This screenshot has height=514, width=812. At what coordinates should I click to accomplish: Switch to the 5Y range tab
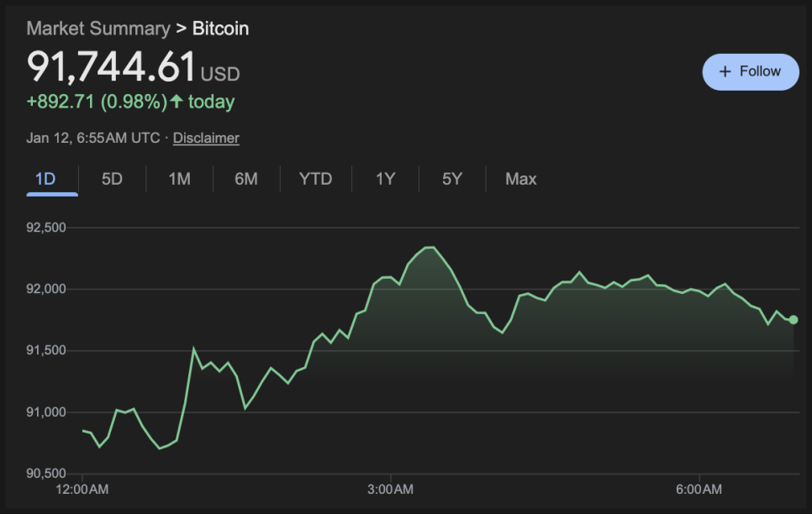point(452,179)
